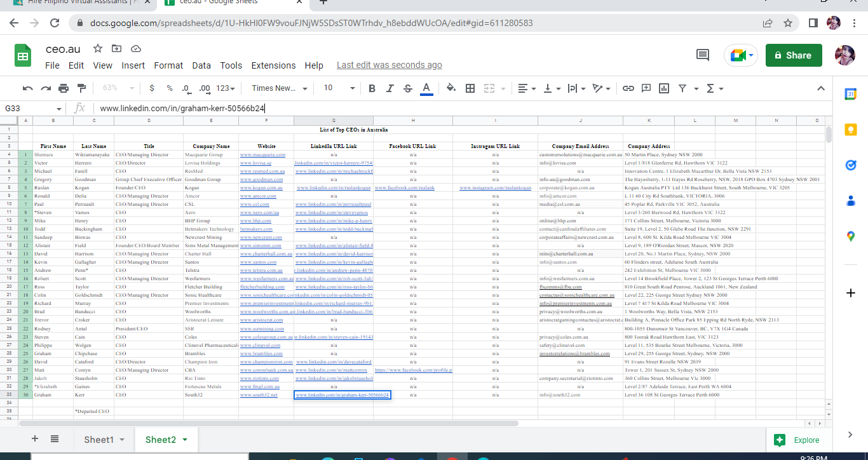Click the Sheet2 tab
Viewport: 868px width, 460px height.
[166, 440]
